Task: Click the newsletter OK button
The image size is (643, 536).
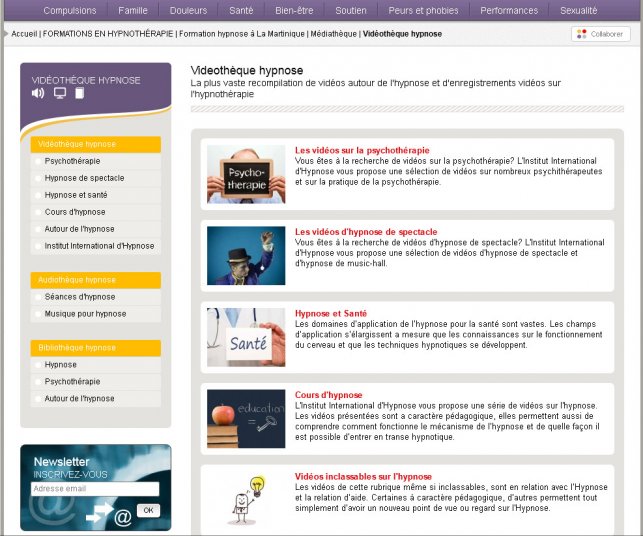Action: click(147, 510)
